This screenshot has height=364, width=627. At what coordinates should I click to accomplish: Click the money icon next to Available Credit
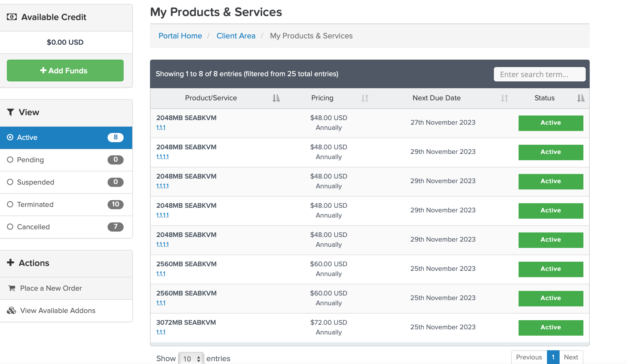point(12,17)
